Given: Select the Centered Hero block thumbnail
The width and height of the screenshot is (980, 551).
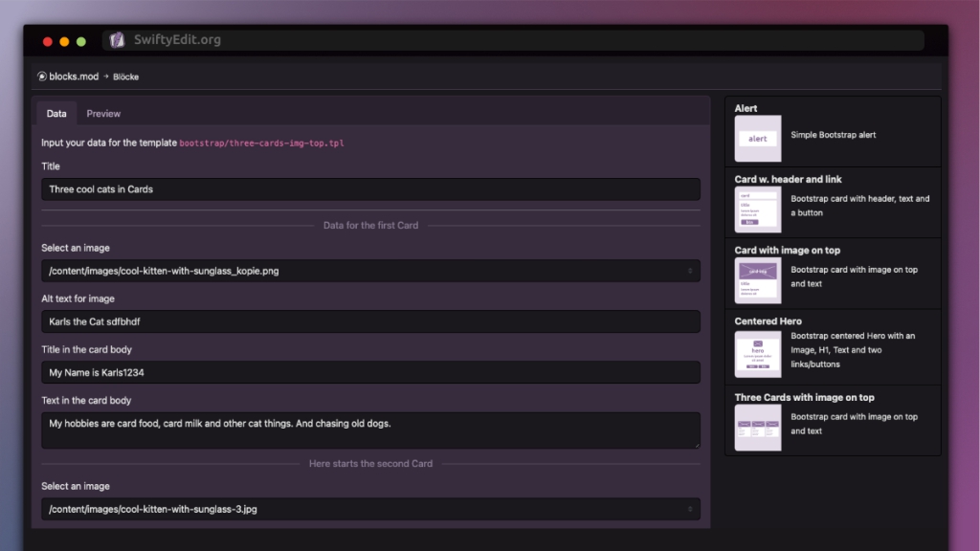Looking at the screenshot, I should click(x=758, y=354).
